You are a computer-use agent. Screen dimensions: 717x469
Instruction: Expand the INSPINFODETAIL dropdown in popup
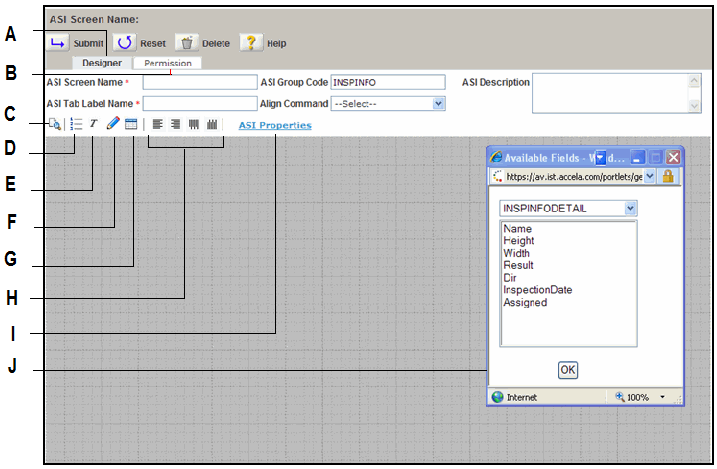pos(629,208)
